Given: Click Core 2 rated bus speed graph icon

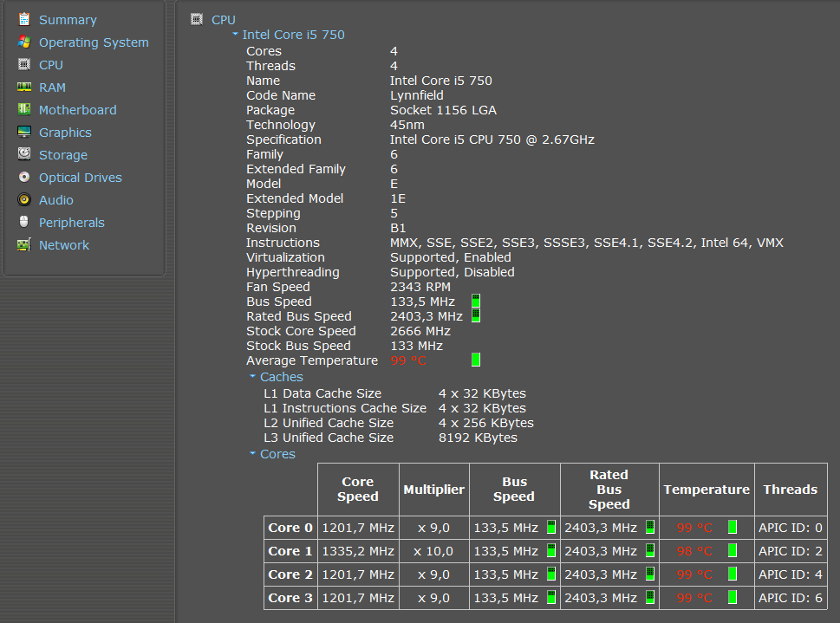Looking at the screenshot, I should 650,574.
